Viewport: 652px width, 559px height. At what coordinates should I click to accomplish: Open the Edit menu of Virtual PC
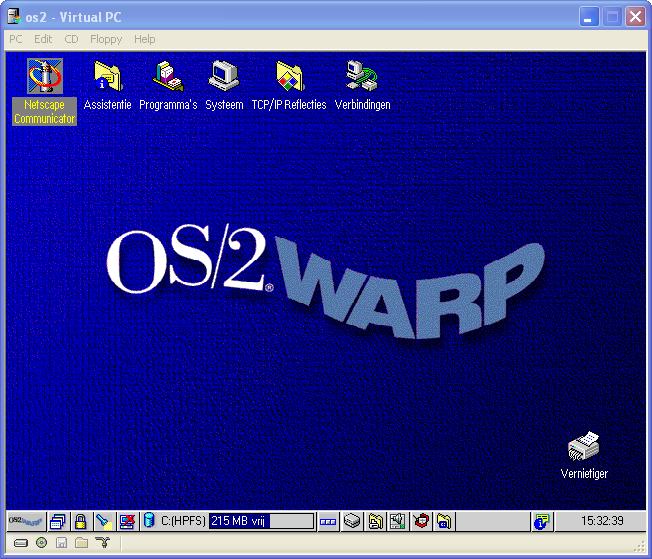click(43, 39)
